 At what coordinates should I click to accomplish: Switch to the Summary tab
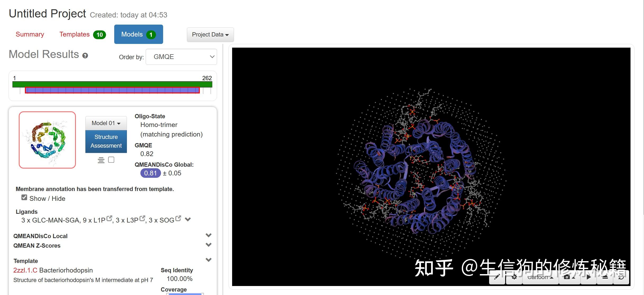point(30,34)
